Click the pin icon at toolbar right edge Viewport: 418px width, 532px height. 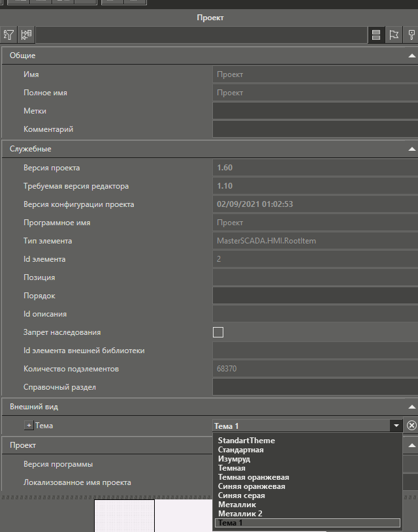(x=411, y=35)
